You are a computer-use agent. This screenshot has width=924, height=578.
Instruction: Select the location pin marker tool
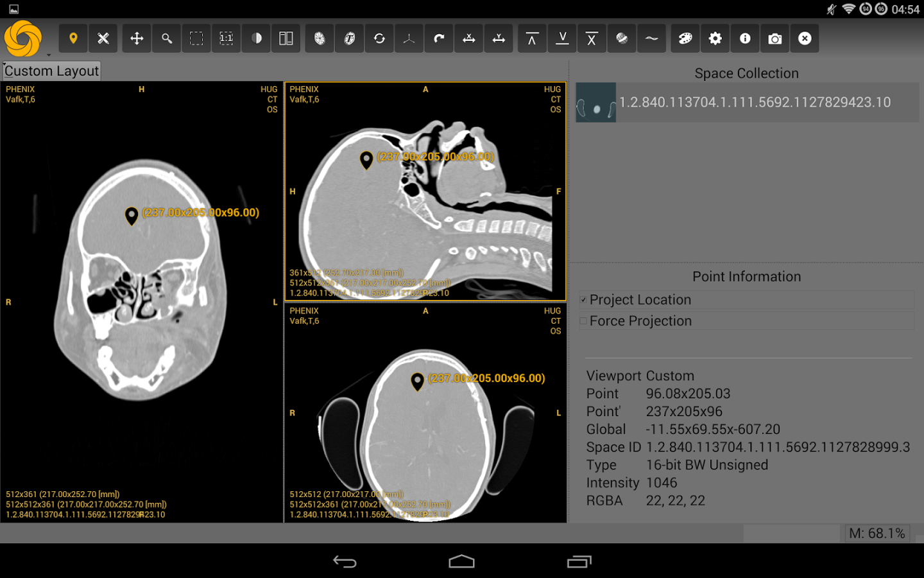(x=73, y=39)
